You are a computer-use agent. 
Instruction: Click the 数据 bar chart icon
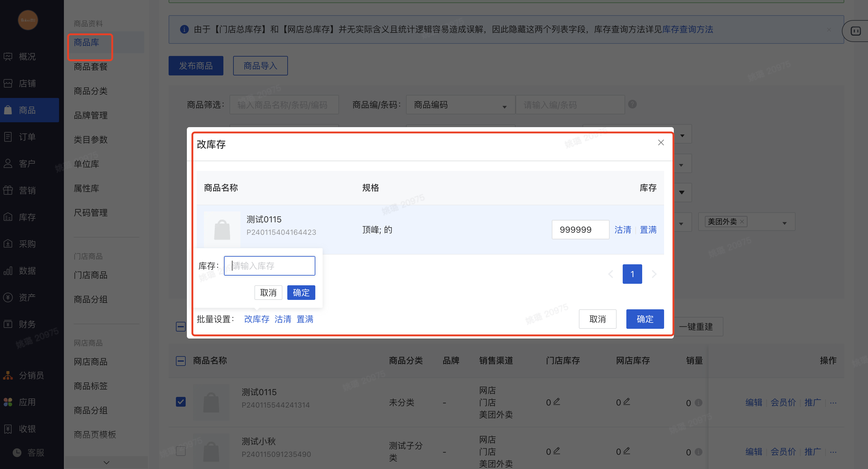click(8, 271)
